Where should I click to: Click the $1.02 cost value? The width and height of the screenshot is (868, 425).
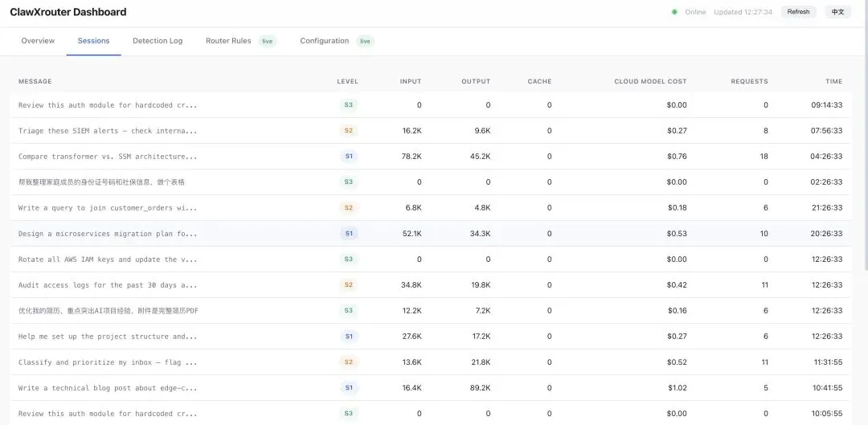coord(677,388)
